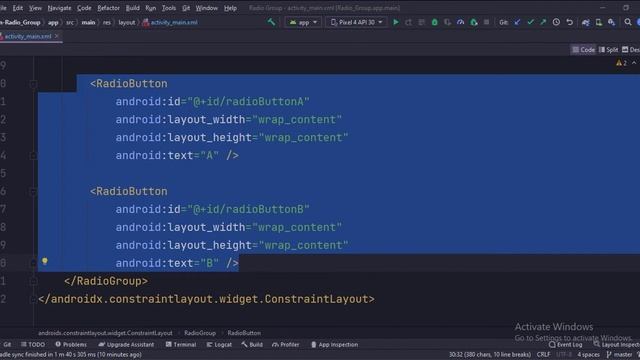Open the Refactor menu
The height and width of the screenshot is (360, 640).
pyautogui.click(x=108, y=8)
